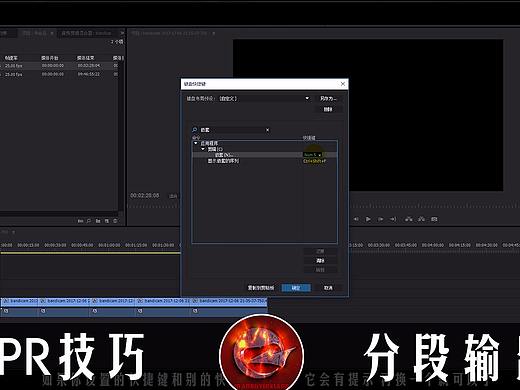Click the project panel horizontal scrollbar
Image resolution: width=520 pixels, height=390 pixels.
click(x=58, y=214)
